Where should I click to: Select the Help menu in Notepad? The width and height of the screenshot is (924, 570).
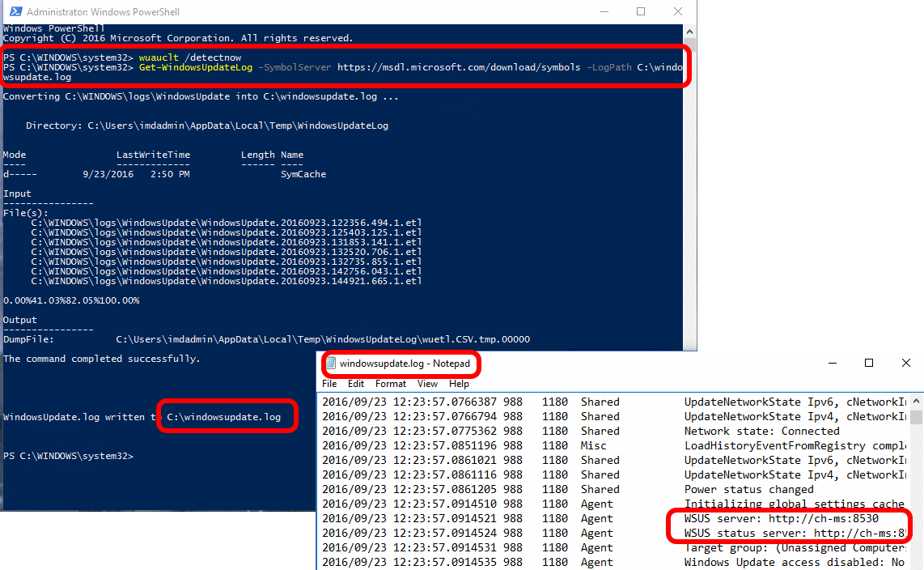[x=459, y=384]
